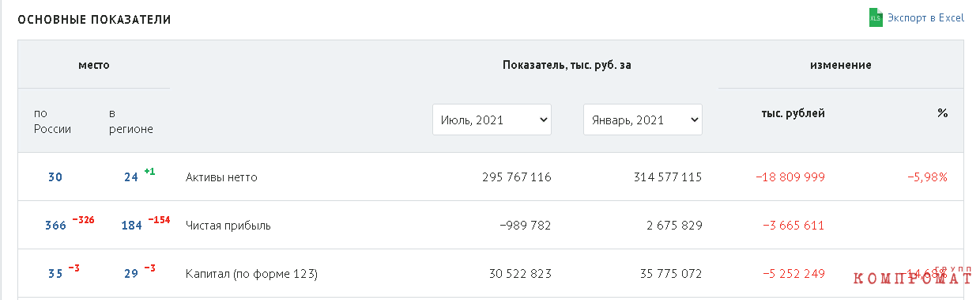Click the по России column header

(x=52, y=121)
